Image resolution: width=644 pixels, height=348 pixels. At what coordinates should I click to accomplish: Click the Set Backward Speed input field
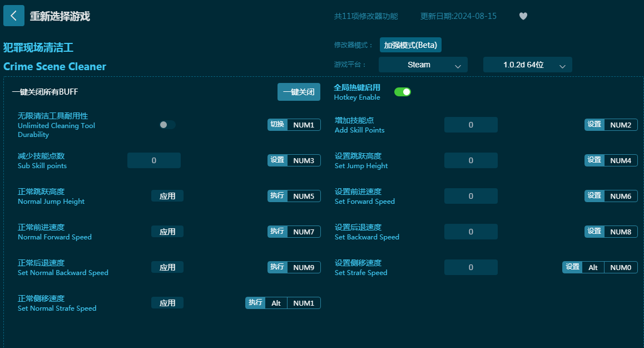point(470,232)
